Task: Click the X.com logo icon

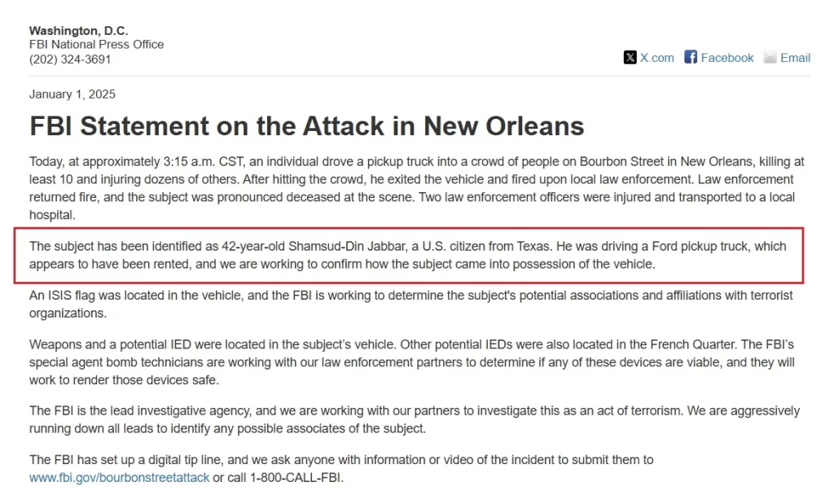Action: (630, 58)
